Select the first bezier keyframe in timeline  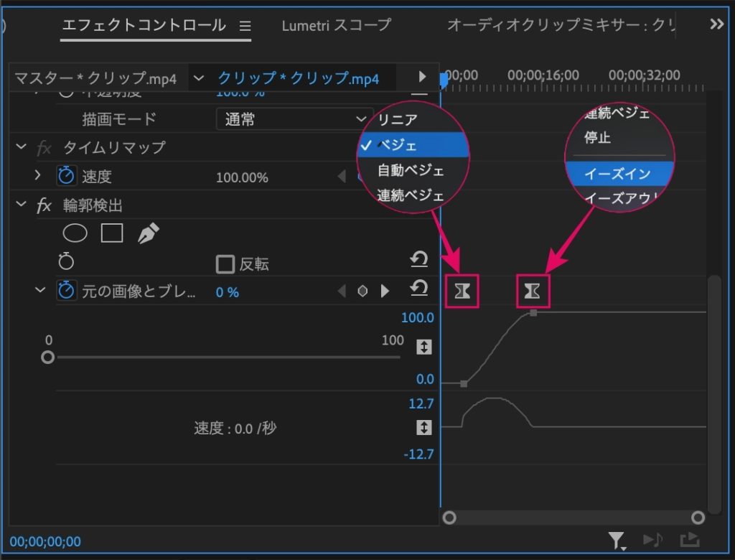pos(462,291)
